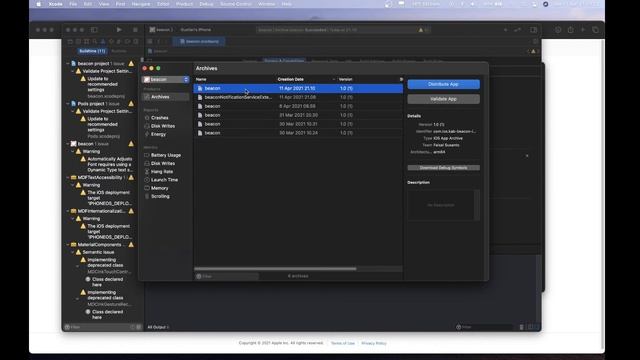Collapse the beacon target issue group
The image size is (640, 360).
click(68, 144)
